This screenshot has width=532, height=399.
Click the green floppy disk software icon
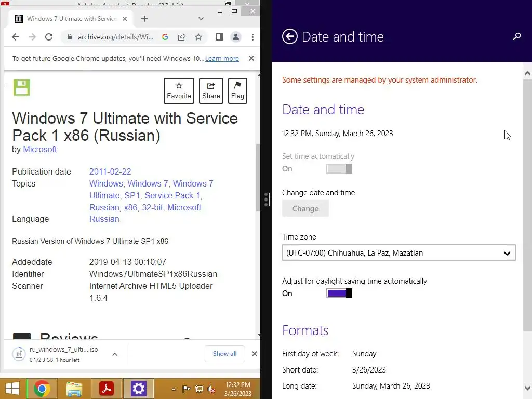click(x=22, y=87)
